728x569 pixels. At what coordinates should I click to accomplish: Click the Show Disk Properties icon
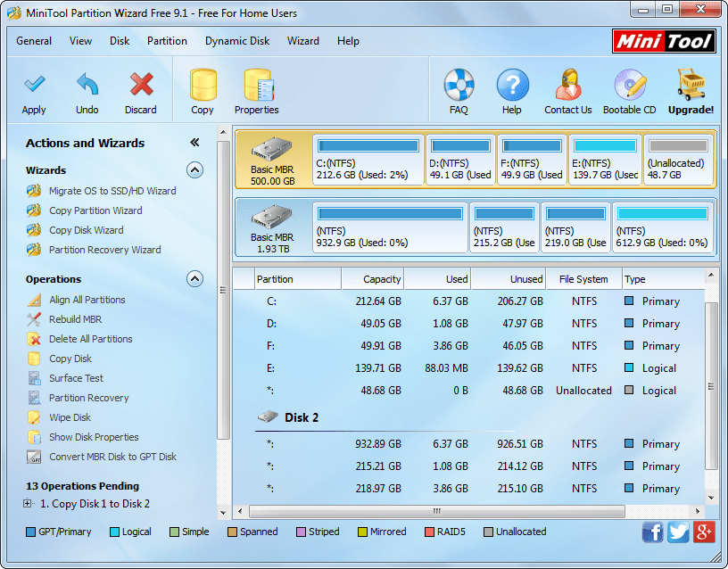click(34, 437)
